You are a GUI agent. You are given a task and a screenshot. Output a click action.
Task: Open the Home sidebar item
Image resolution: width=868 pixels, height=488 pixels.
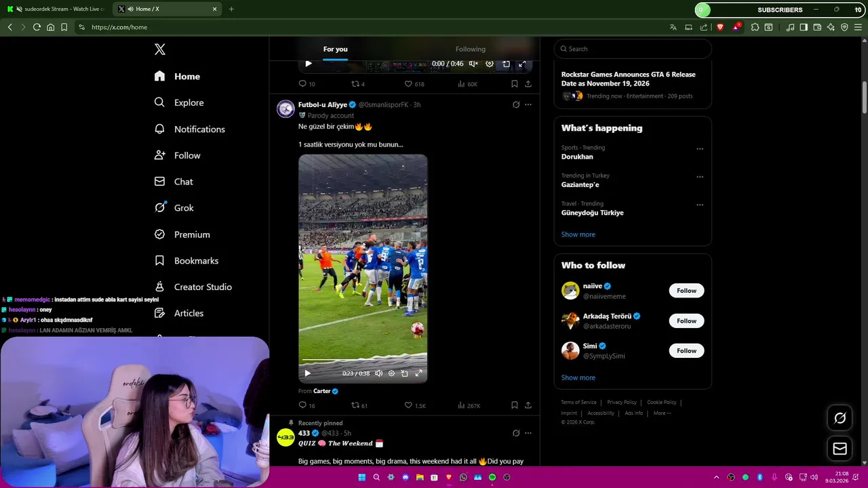(177, 76)
